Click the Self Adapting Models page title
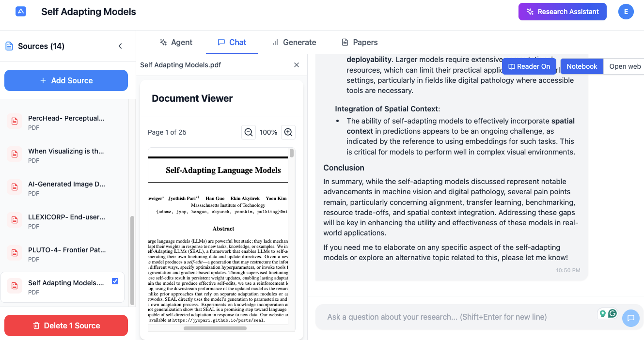Image resolution: width=644 pixels, height=340 pixels. click(89, 12)
